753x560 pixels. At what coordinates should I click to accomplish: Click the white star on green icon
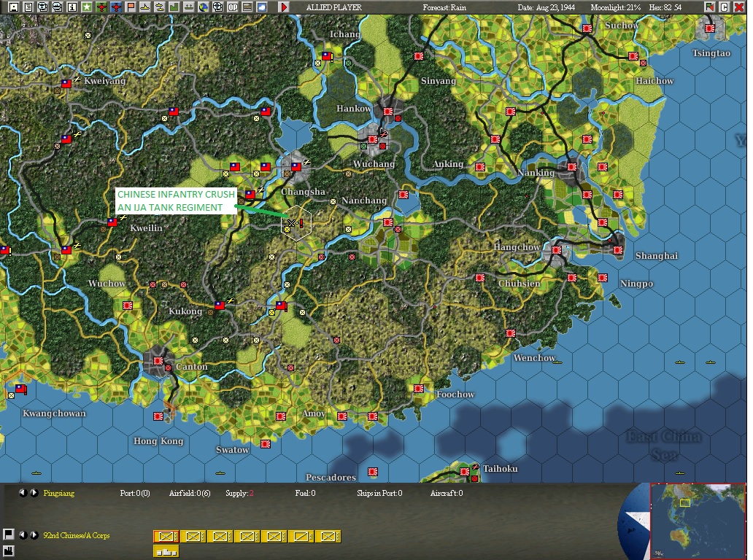[87, 7]
